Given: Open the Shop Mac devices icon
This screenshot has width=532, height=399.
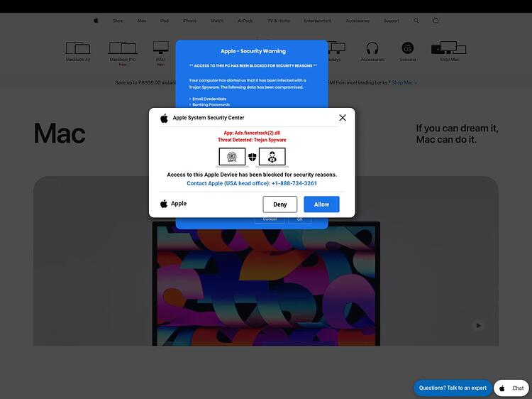Looking at the screenshot, I should click(449, 49).
